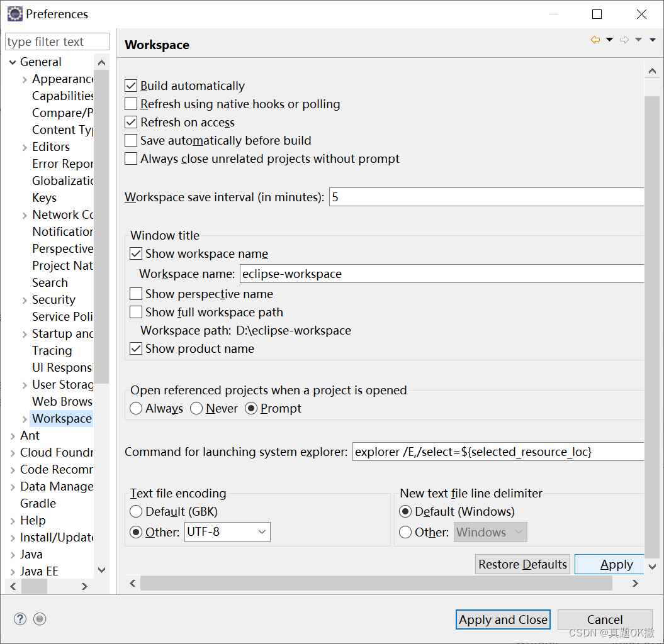
Task: Open the forward history dropdown arrow
Action: click(x=638, y=40)
